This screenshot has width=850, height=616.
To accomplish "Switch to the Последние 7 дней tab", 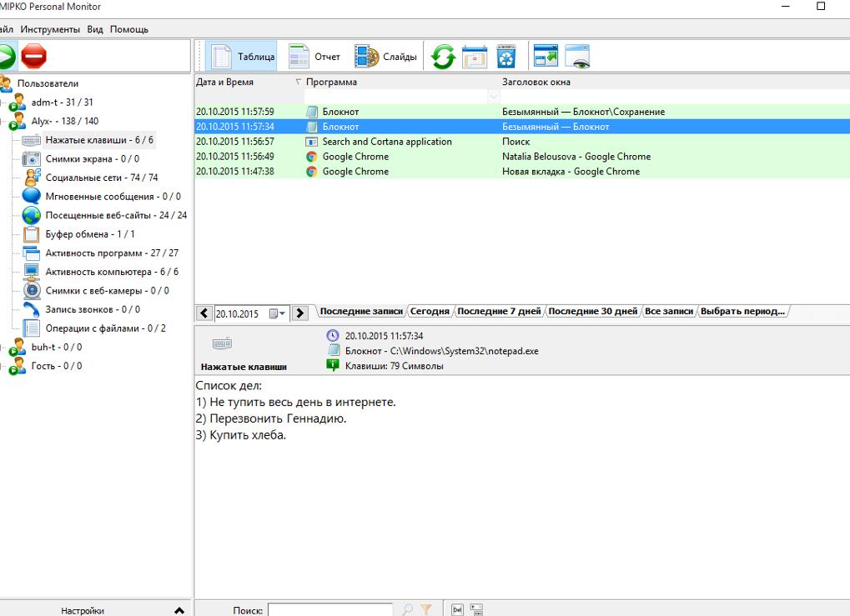I will tap(500, 312).
